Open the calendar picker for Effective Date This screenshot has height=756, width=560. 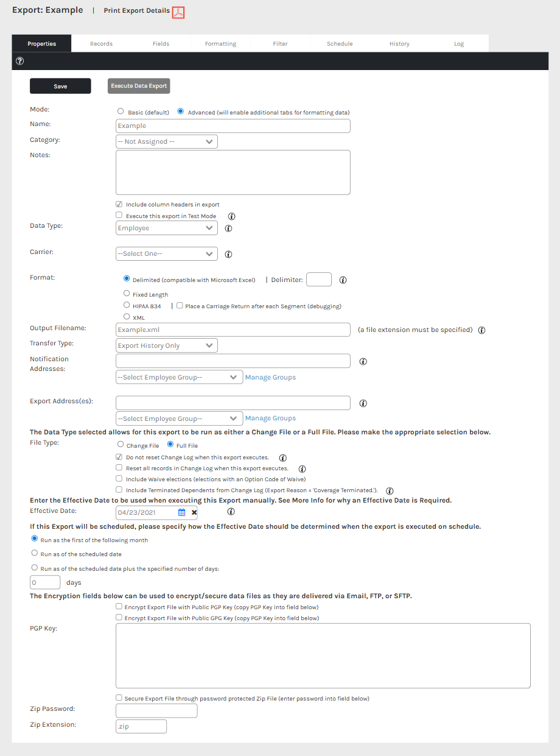[181, 512]
